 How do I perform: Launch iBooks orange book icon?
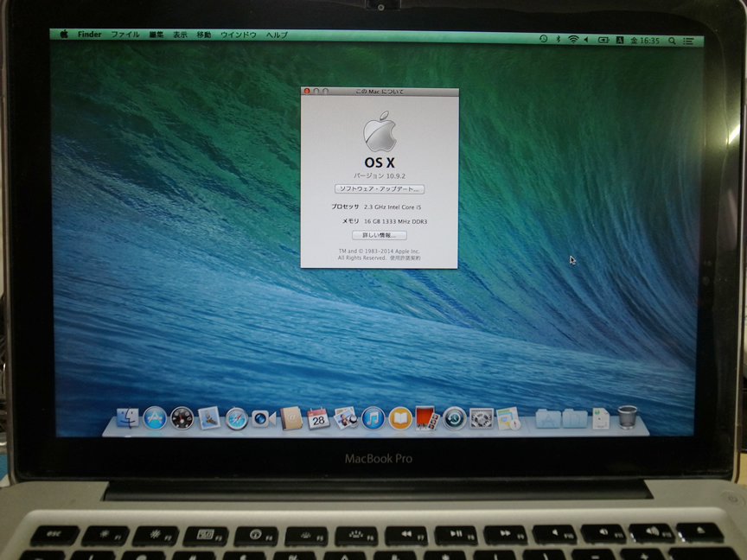click(400, 419)
